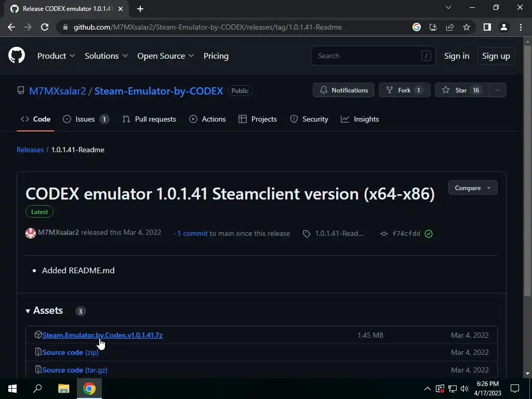
Task: Click the Sign up button
Action: [x=496, y=56]
